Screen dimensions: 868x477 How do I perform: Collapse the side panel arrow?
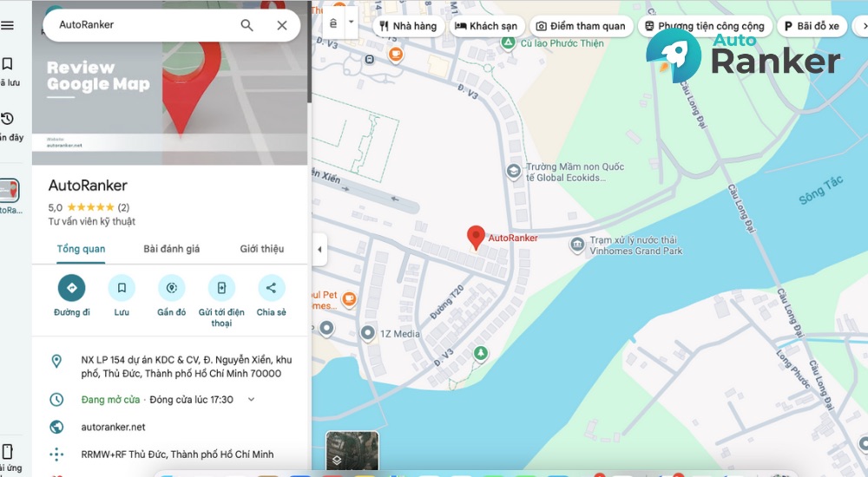pyautogui.click(x=319, y=250)
